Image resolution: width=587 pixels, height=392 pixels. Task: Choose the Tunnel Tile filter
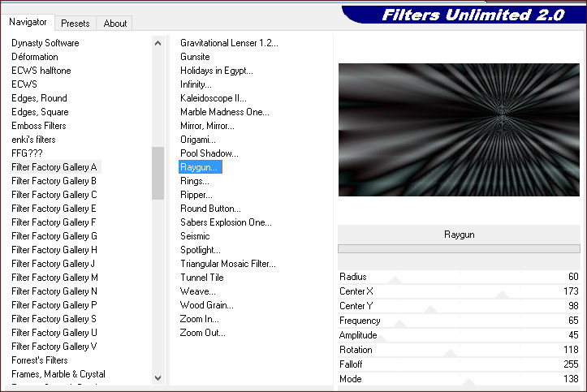(202, 278)
